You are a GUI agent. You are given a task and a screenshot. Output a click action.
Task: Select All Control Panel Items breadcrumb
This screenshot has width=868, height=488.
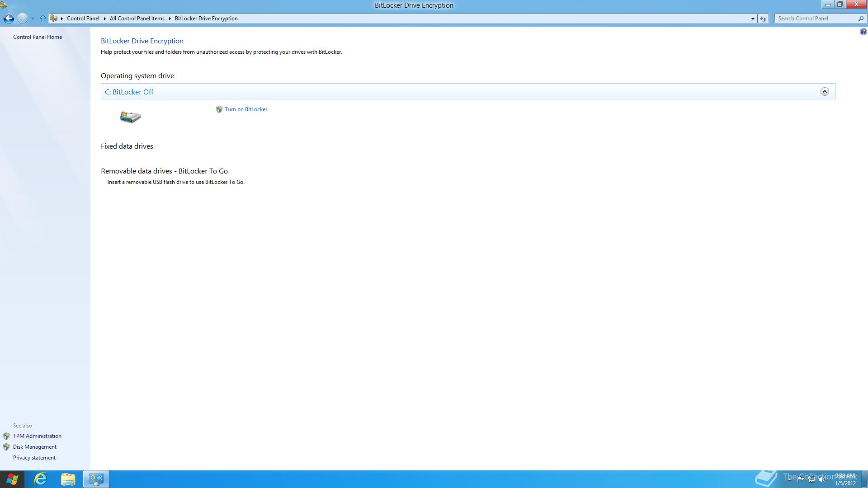[x=137, y=19]
